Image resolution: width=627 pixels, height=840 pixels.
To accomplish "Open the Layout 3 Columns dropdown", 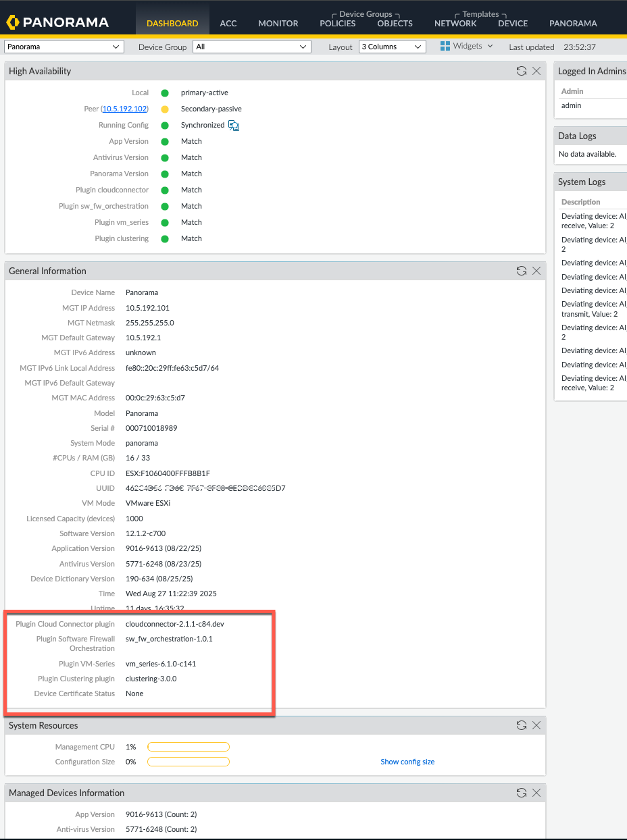I will pos(392,47).
